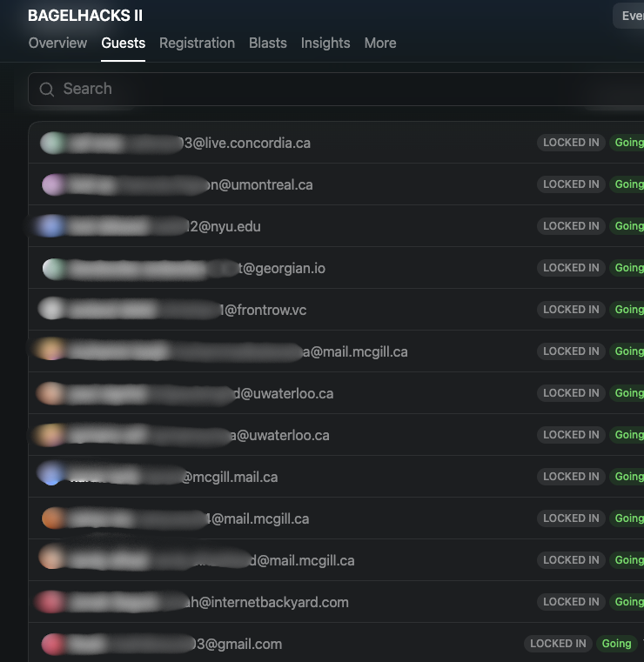Open the Overview tab
Viewport: 644px width, 662px height.
coord(57,43)
